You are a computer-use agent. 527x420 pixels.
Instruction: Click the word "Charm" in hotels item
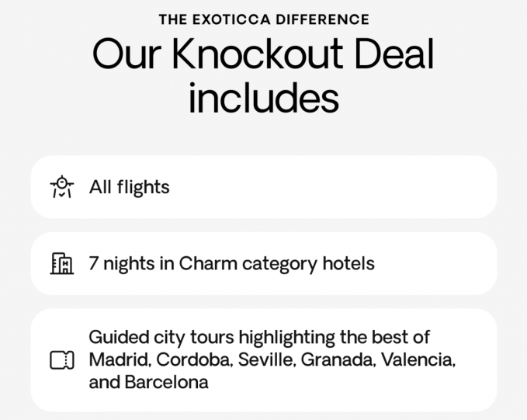tap(207, 264)
